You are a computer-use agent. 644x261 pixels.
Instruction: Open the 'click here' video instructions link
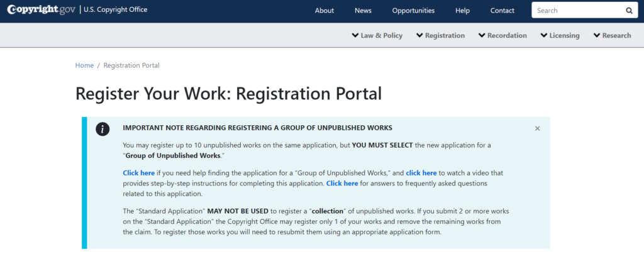(x=421, y=173)
